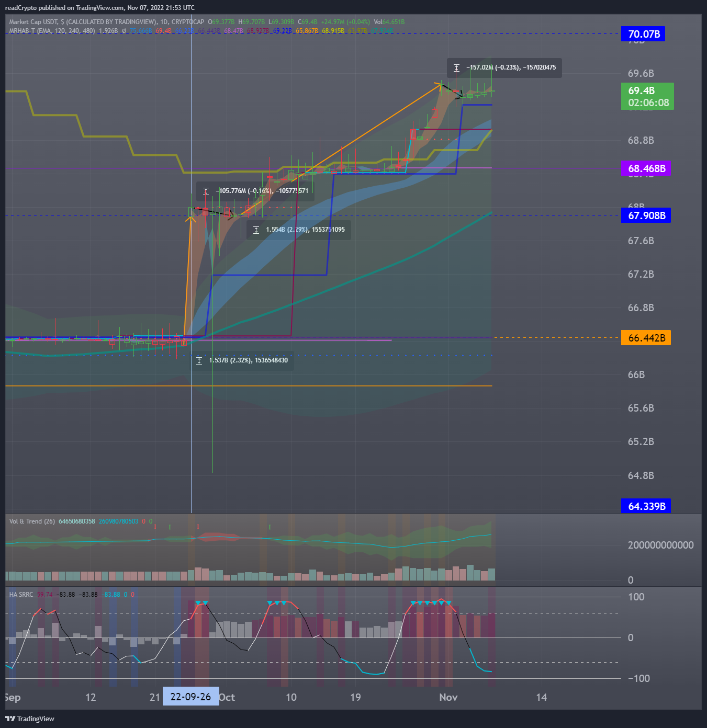Click the 12 date label on time axis

coord(91,697)
